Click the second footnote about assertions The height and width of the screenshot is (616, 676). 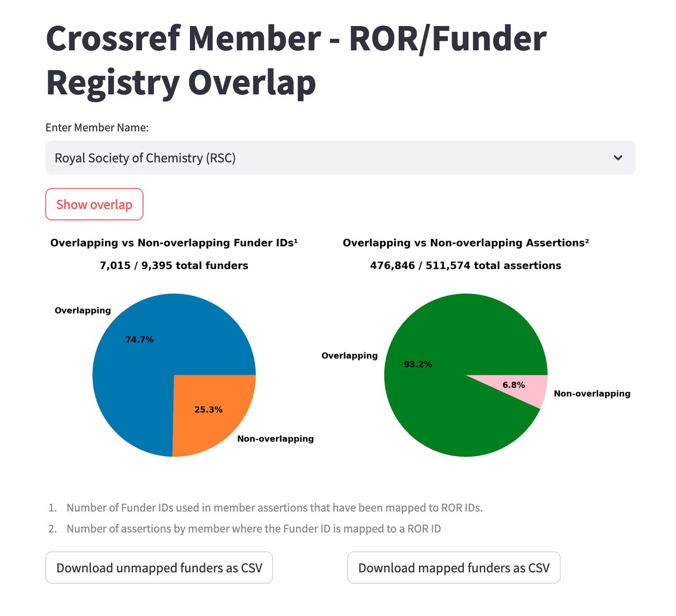pyautogui.click(x=253, y=529)
